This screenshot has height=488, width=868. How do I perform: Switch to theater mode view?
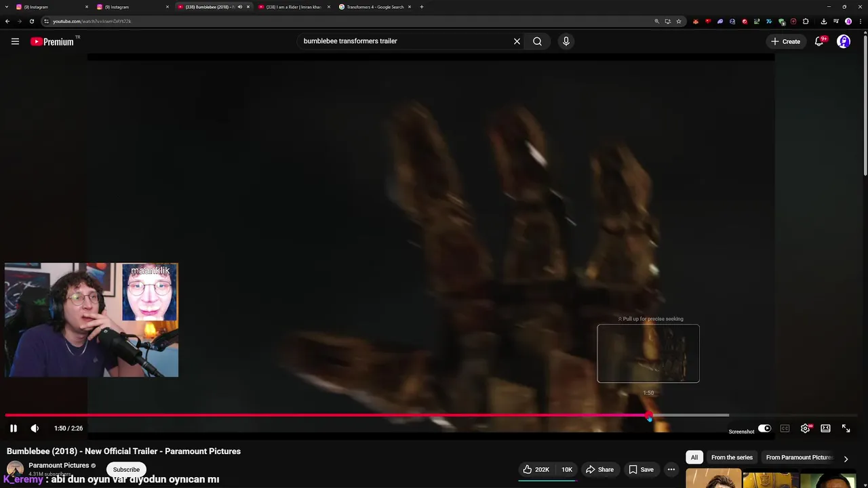pos(825,428)
